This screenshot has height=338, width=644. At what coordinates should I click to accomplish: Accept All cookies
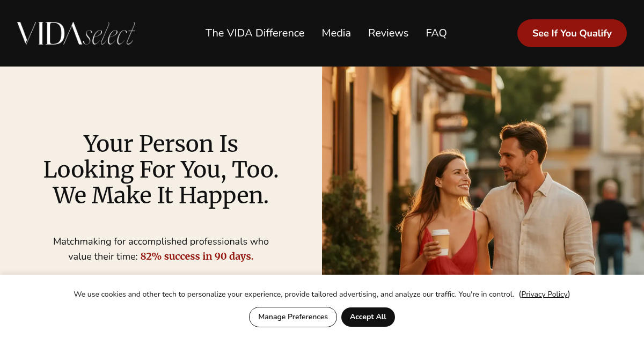pyautogui.click(x=368, y=317)
